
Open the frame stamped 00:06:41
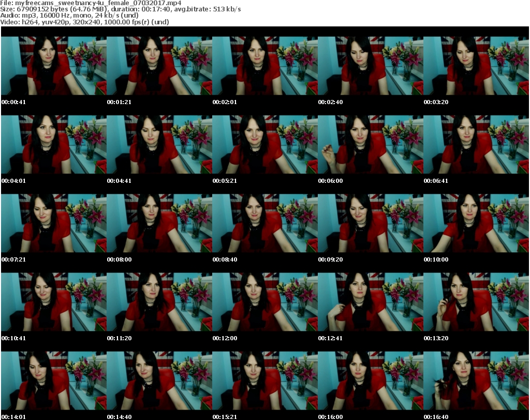476,144
